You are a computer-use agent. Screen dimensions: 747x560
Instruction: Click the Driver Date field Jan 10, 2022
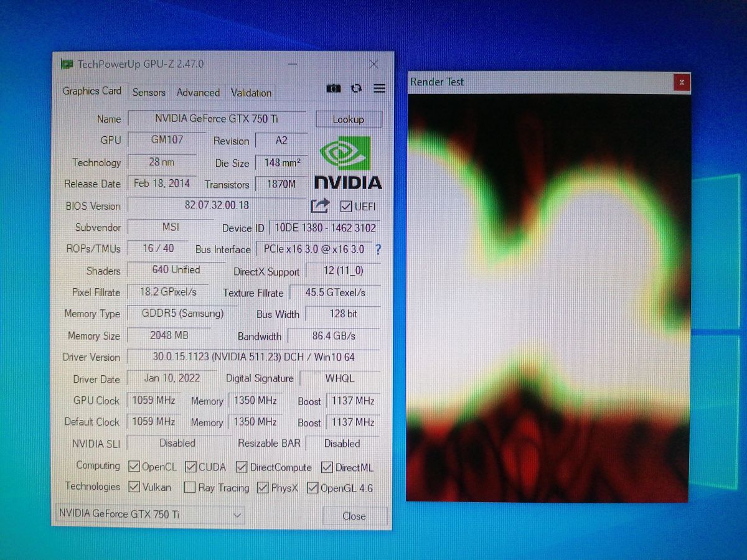pyautogui.click(x=172, y=378)
